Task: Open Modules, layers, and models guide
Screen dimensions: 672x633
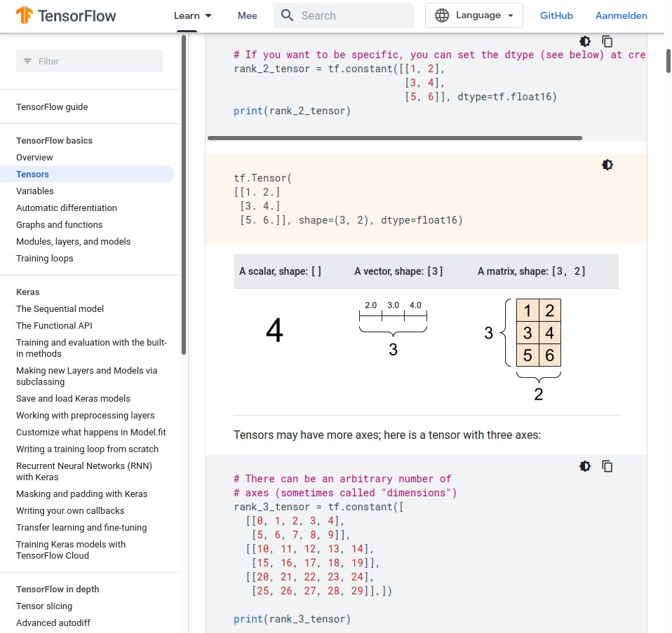Action: click(73, 242)
